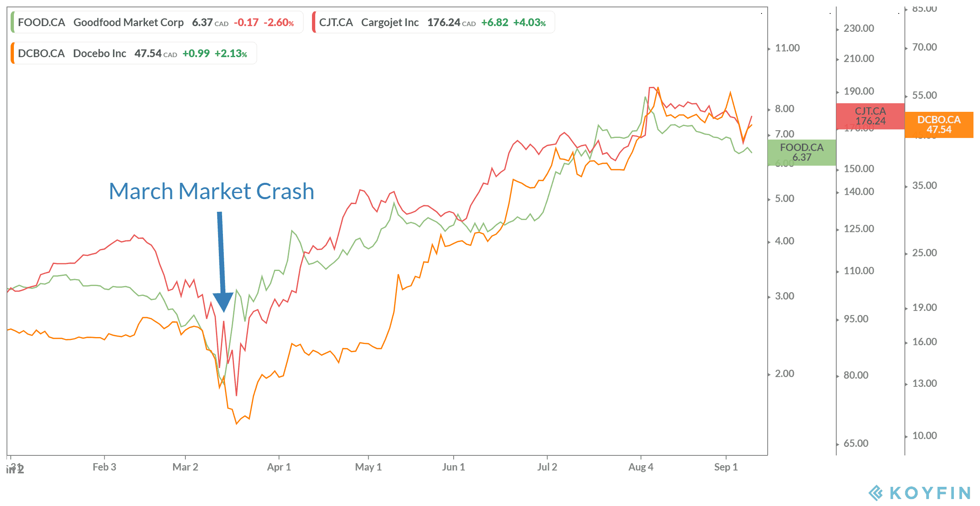Screen dimensions: 980x506
Task: Select the DCBO.CA Docebo Inc legend chip
Action: (134, 53)
